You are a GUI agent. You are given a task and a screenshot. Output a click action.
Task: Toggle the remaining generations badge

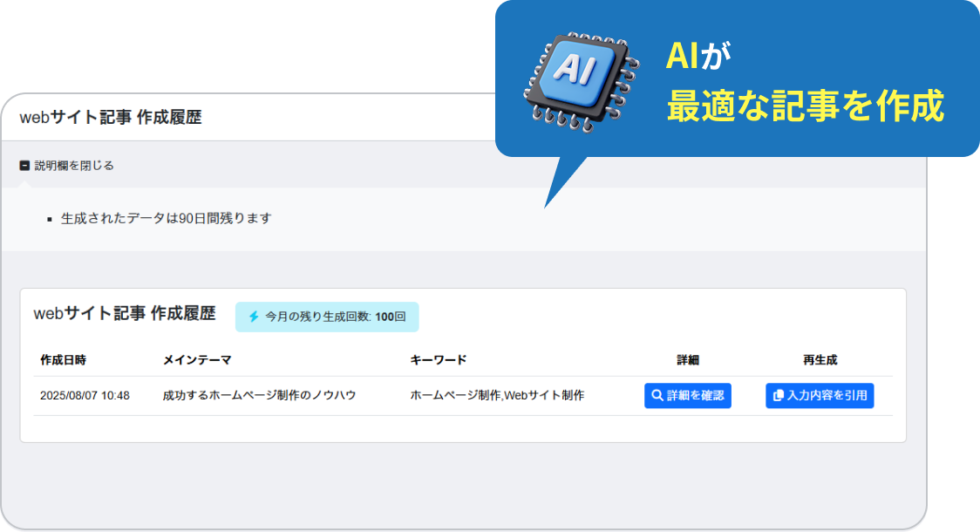click(x=327, y=317)
